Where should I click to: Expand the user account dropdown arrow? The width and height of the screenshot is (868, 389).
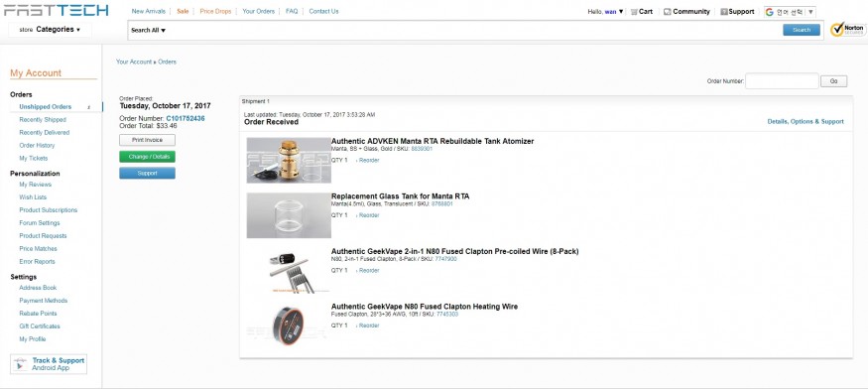click(x=621, y=12)
